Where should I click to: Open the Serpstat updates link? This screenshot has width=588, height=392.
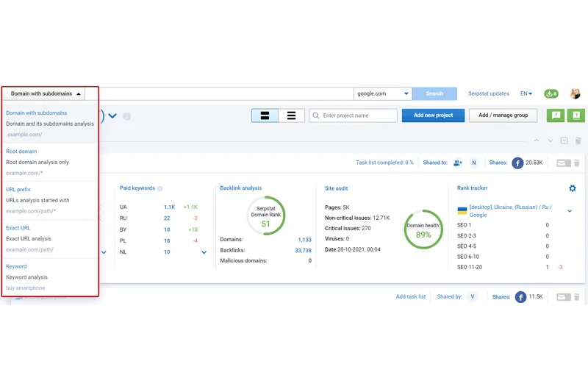tap(488, 93)
